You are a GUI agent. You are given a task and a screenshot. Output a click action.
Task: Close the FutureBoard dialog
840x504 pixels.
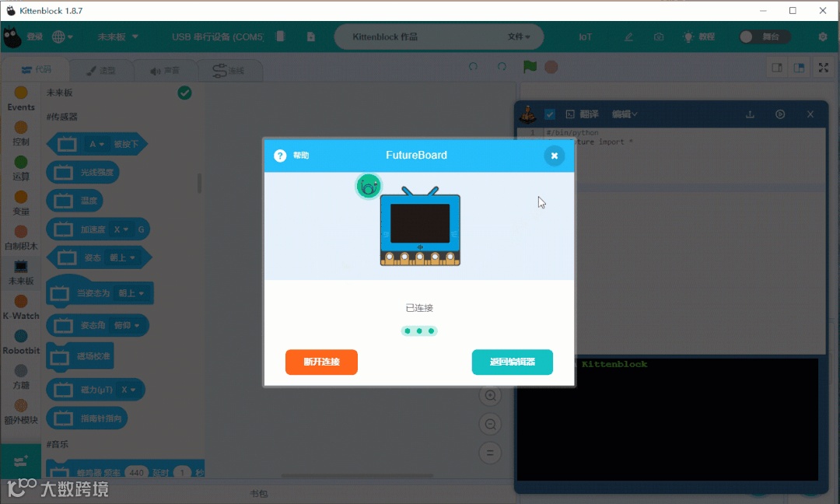click(555, 156)
